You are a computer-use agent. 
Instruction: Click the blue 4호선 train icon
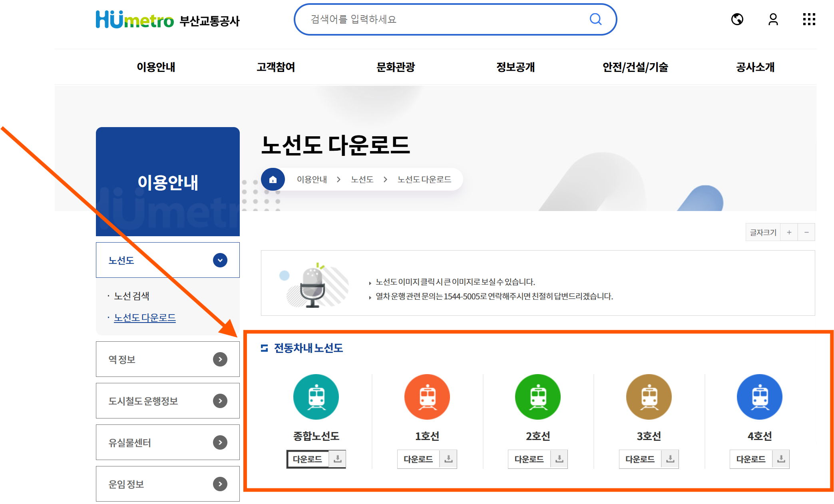(759, 397)
